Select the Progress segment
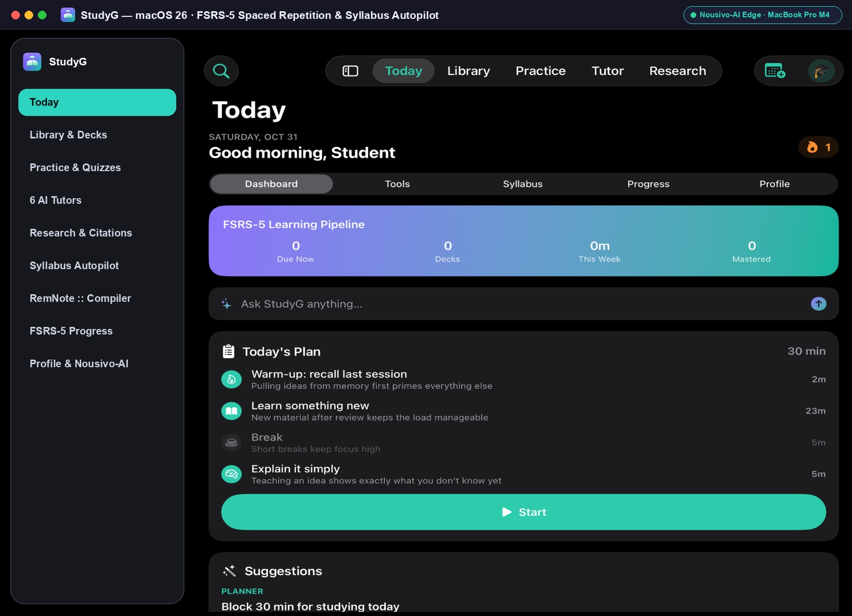Image resolution: width=852 pixels, height=616 pixels. (x=648, y=184)
